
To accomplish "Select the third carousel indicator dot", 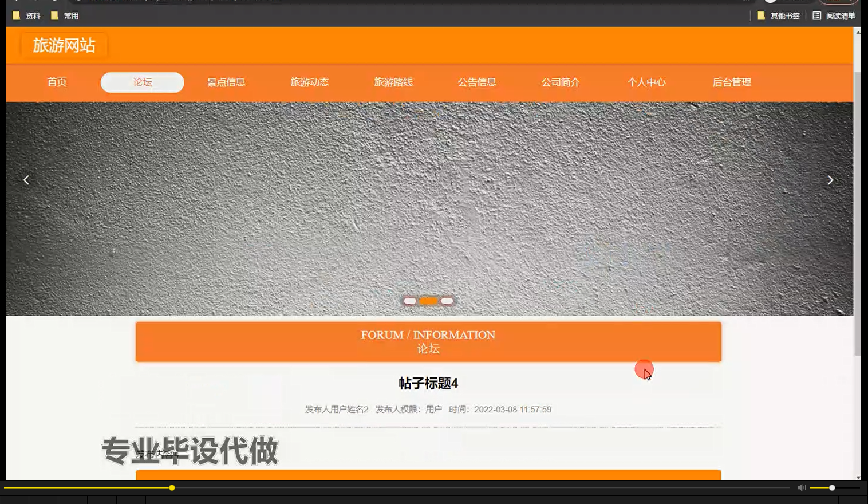I will pos(447,301).
